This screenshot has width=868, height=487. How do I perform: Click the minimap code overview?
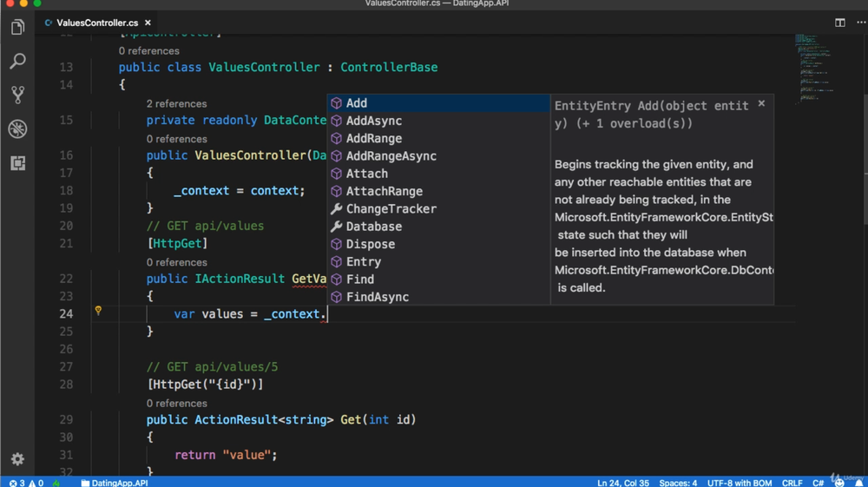tap(814, 68)
